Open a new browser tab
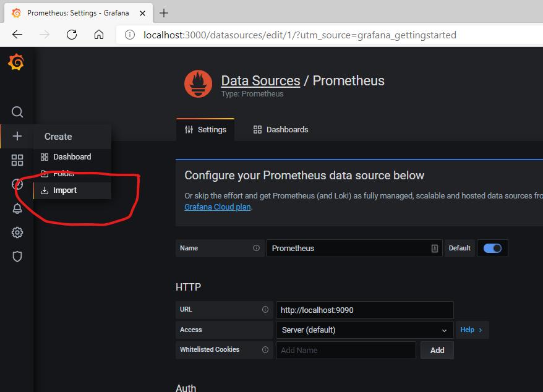This screenshot has width=543, height=392. tap(164, 13)
